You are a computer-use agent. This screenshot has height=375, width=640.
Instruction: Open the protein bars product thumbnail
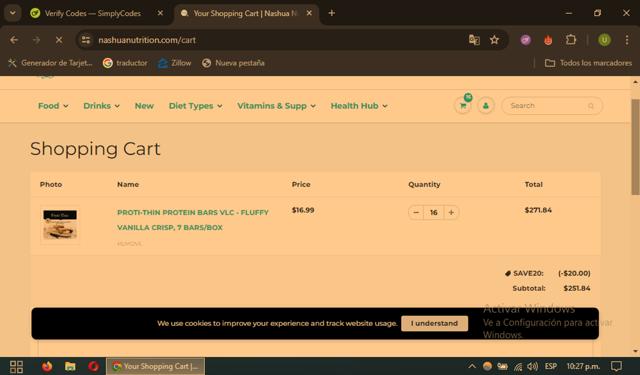pyautogui.click(x=60, y=225)
